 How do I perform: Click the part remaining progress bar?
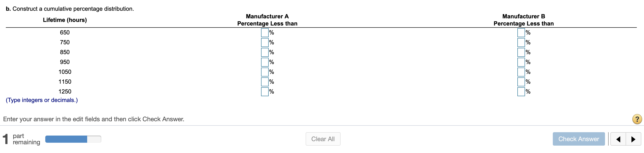click(73, 139)
